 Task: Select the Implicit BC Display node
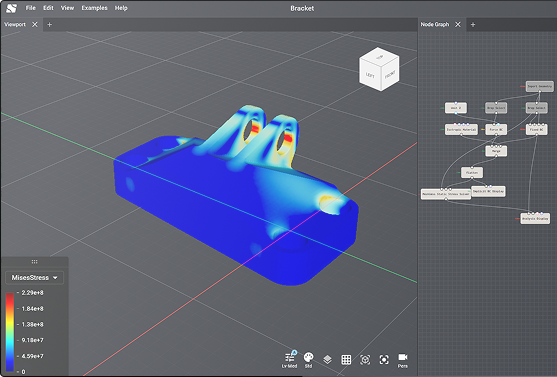pos(488,191)
